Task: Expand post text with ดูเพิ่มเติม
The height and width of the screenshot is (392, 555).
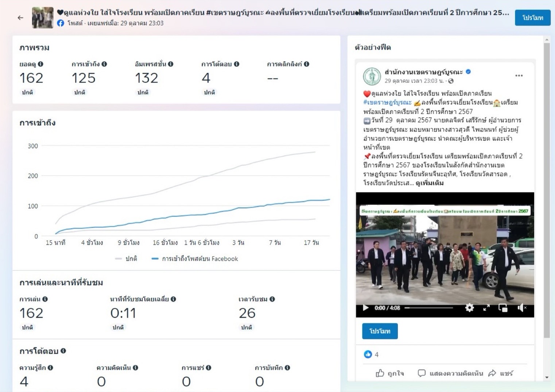Action: pos(429,183)
